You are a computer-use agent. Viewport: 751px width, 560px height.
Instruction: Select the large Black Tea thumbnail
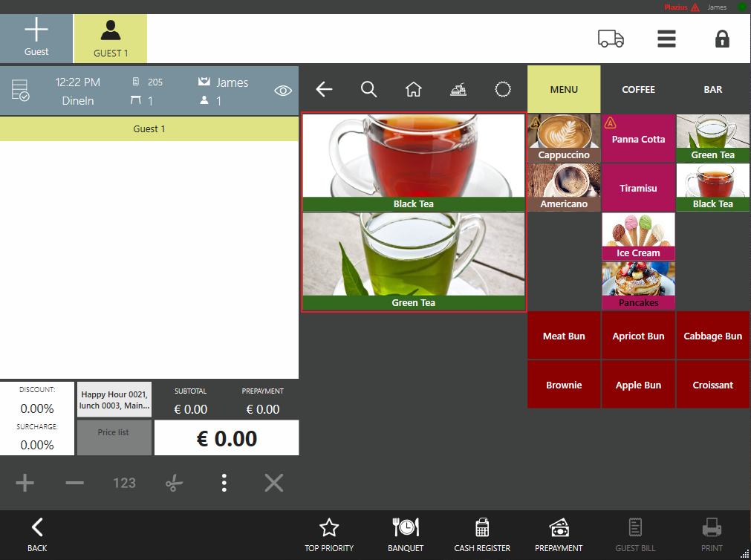coord(413,162)
